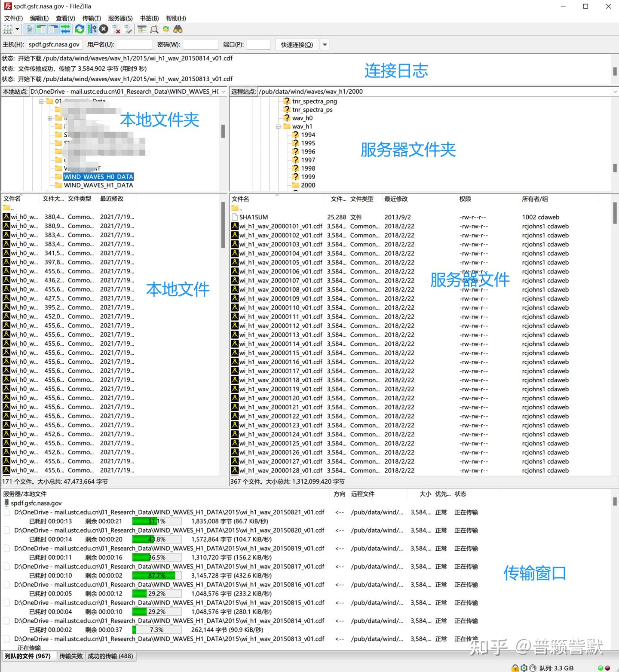
Task: Toggle synchronized browsing
Action: [166, 29]
